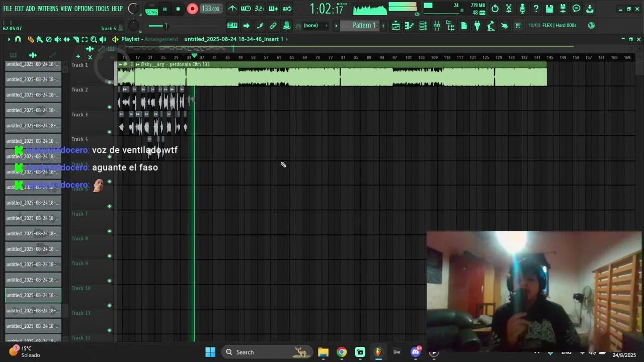Select the Delete tool in playlist
Image resolution: width=644 pixels, height=362 pixels.
tap(49, 39)
